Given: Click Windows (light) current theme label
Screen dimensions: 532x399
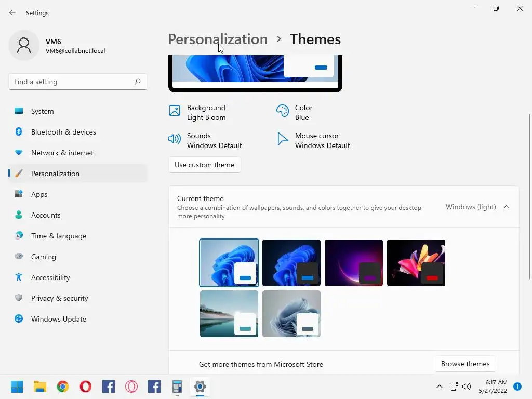Looking at the screenshot, I should coord(471,207).
